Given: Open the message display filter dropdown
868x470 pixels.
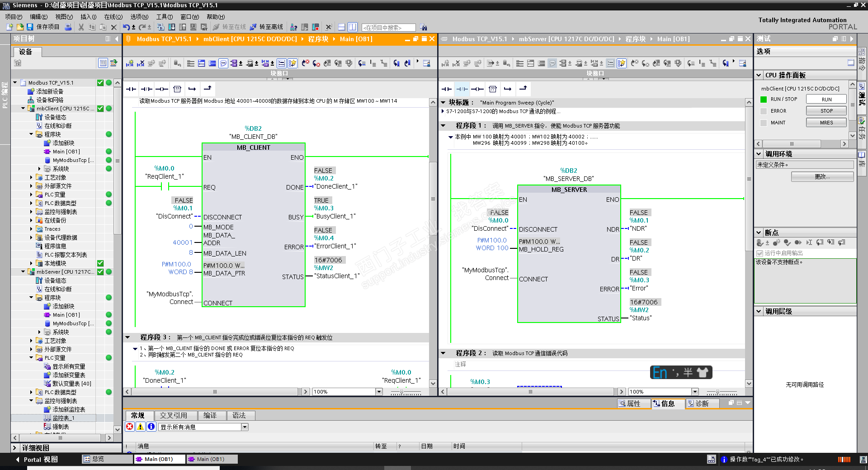Looking at the screenshot, I should click(245, 427).
